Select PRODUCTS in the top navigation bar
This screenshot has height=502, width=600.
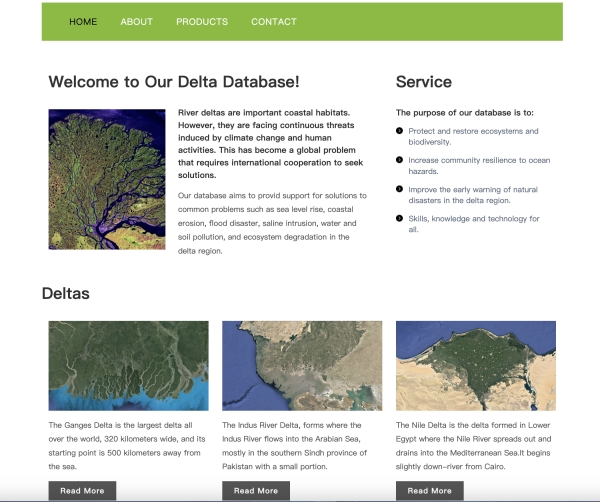click(x=202, y=22)
